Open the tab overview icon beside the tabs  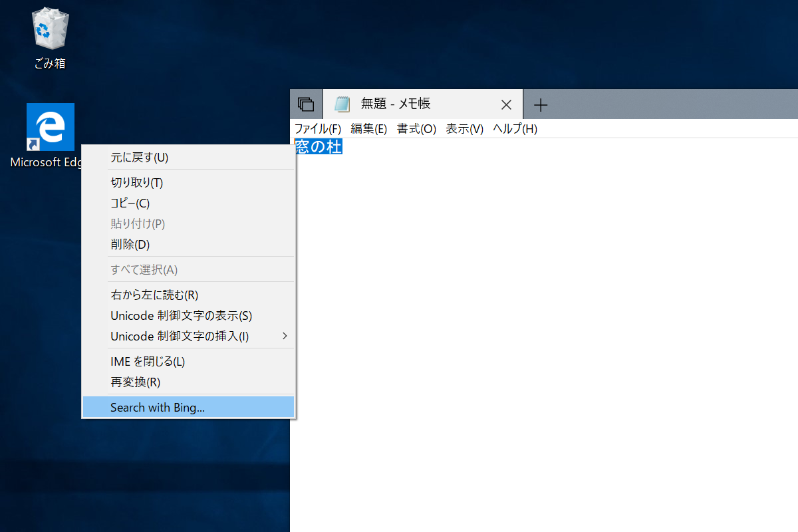[305, 104]
